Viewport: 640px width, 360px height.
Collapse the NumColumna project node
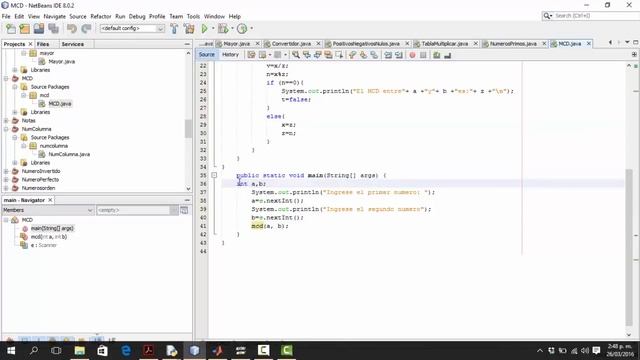6,129
